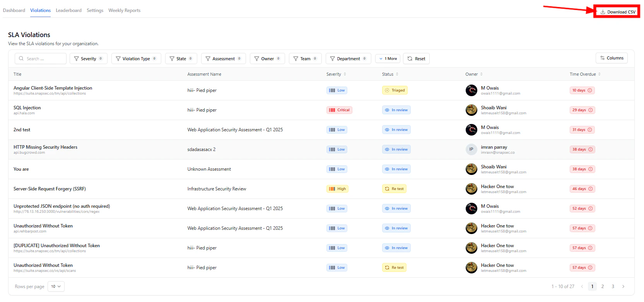Screen dimensions: 644x302
Task: Click Infrastructure Security Review assessment name
Action: 217,189
